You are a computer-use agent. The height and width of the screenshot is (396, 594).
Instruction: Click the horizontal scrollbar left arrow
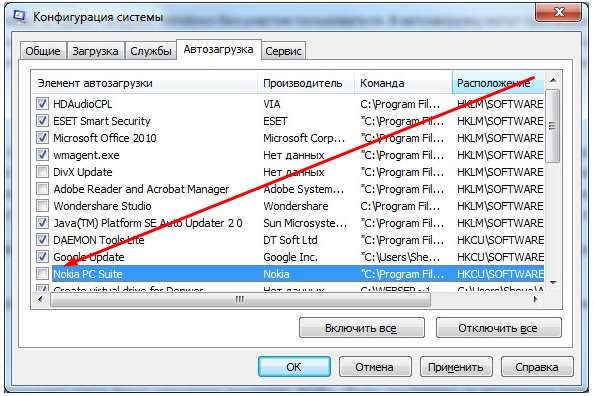click(41, 299)
